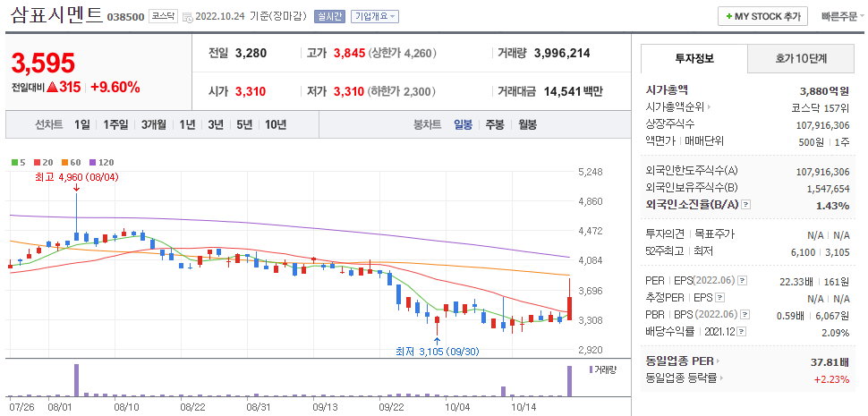The image size is (868, 416).
Task: Select the 10년 line chart period
Action: click(275, 124)
